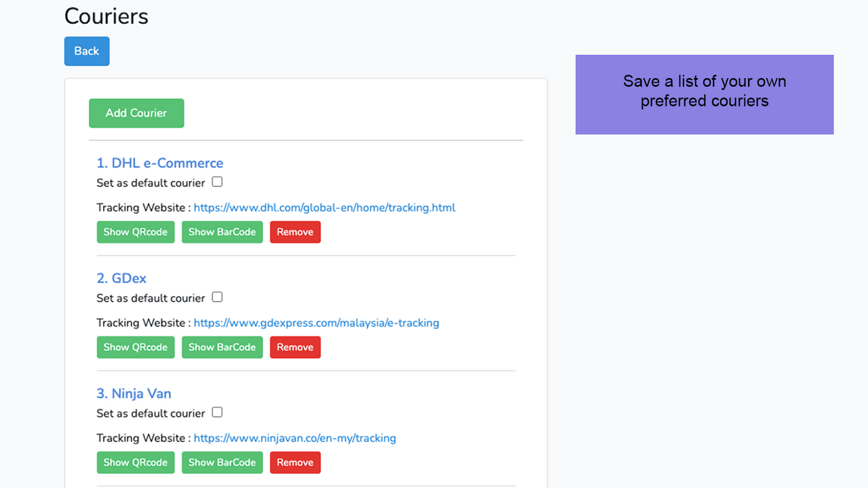Viewport: 868px width, 488px height.
Task: Show BarCode for DHL e-Commerce
Action: tap(222, 232)
